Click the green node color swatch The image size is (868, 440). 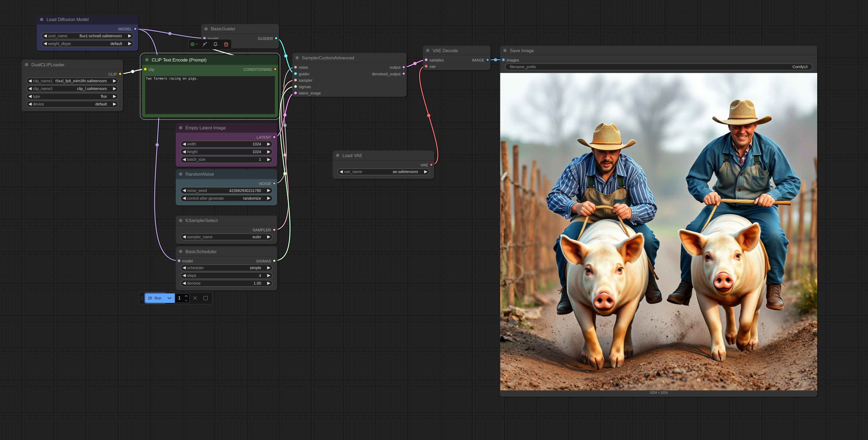193,44
